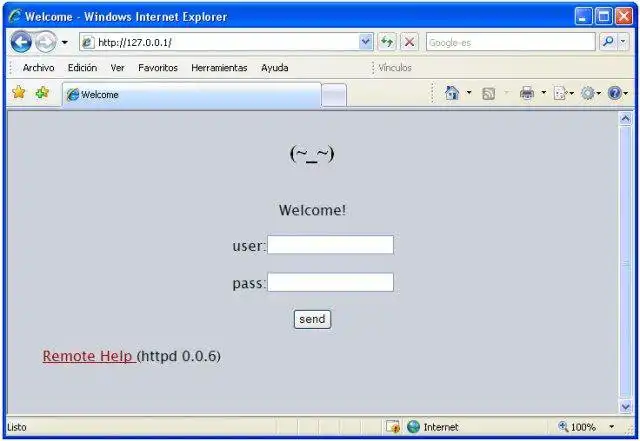Image resolution: width=640 pixels, height=441 pixels.
Task: Click the browser Back arrow button
Action: [21, 42]
